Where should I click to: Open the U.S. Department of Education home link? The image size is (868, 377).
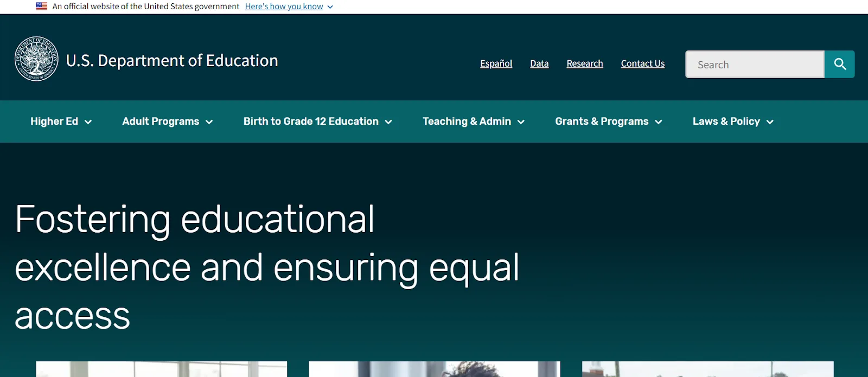[172, 60]
